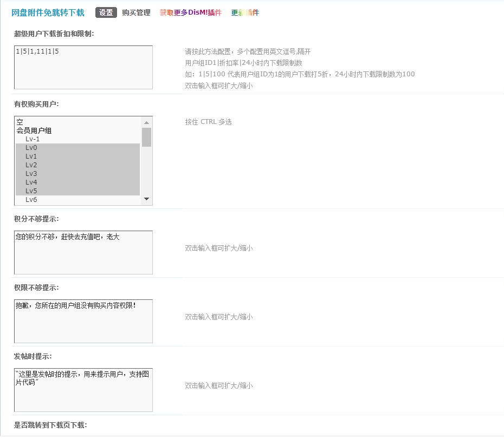Focus the 发帖时提示 text area

tap(83, 390)
